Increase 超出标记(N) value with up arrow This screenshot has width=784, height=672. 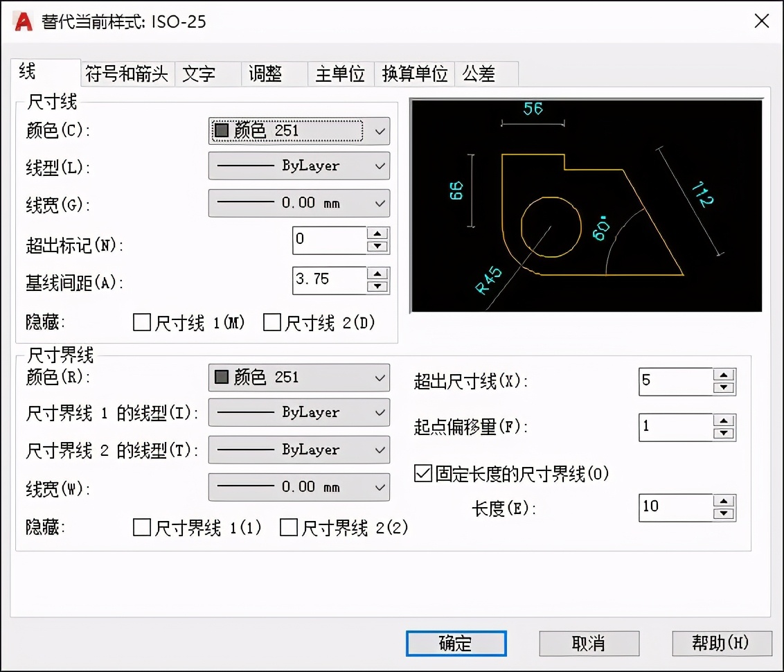pos(377,233)
